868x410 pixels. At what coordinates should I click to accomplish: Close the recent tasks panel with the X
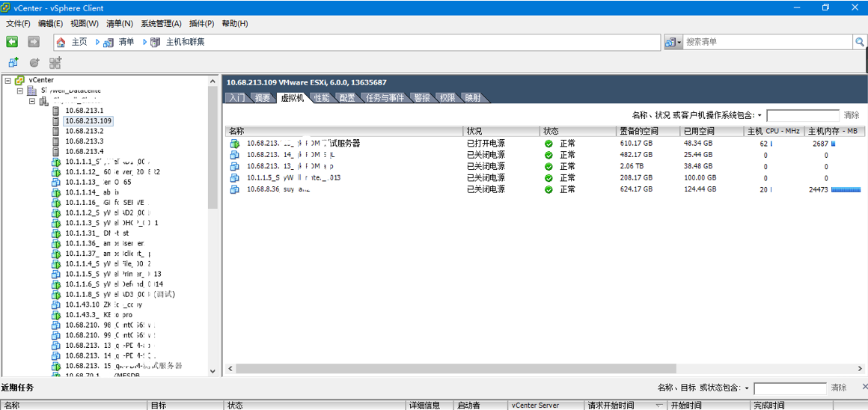pyautogui.click(x=865, y=386)
